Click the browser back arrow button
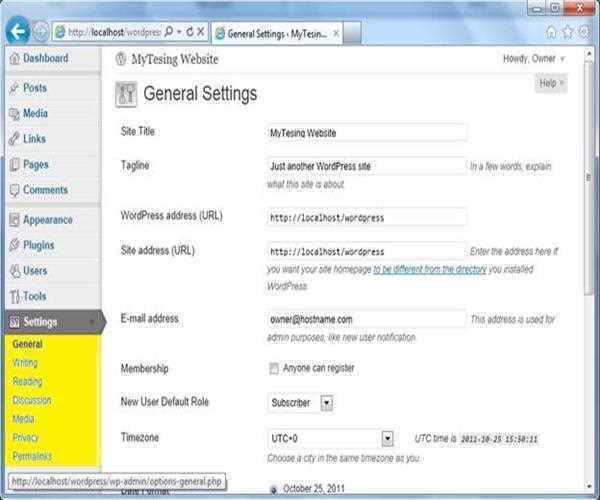The image size is (600, 500). coord(16,31)
